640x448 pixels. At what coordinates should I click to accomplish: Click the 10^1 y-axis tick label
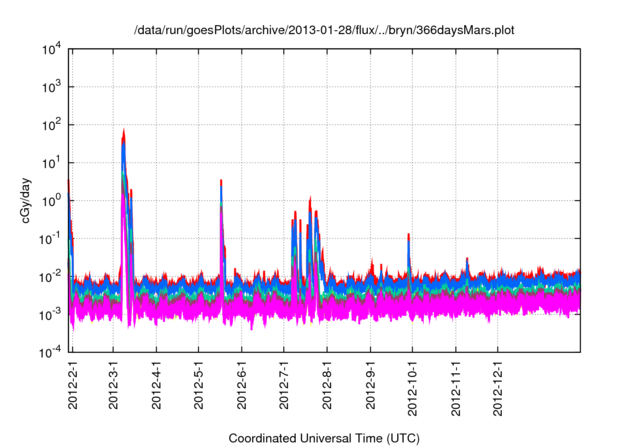click(52, 163)
